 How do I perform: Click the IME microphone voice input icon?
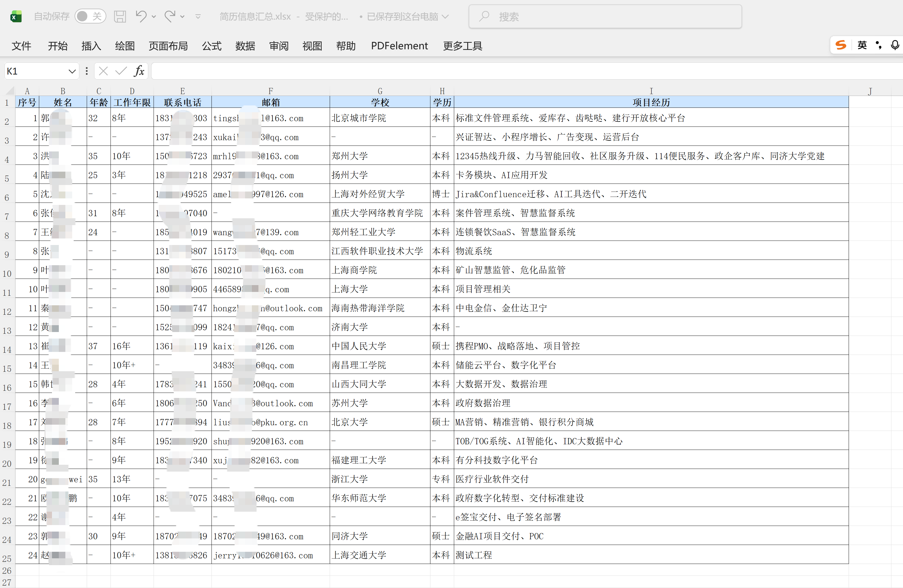(x=895, y=45)
